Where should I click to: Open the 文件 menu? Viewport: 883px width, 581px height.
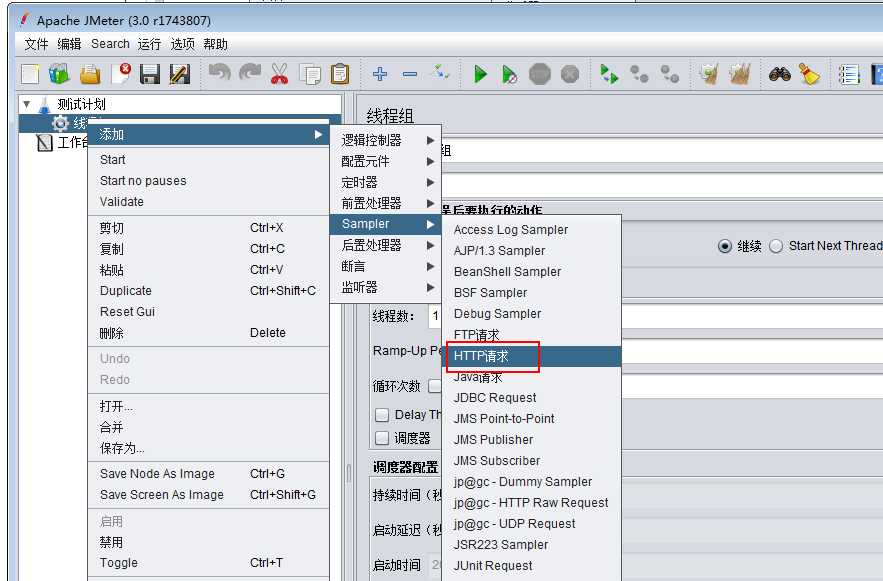pyautogui.click(x=36, y=44)
